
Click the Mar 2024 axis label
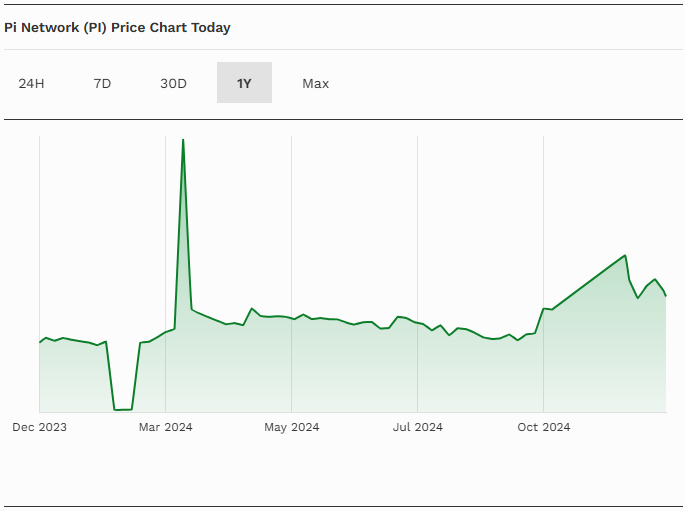[x=165, y=427]
